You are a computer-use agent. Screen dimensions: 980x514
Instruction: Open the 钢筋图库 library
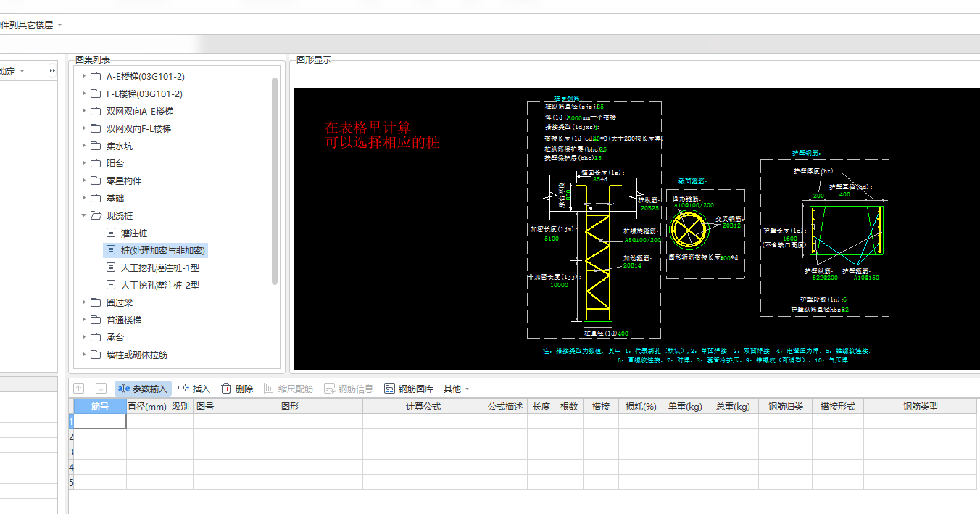409,389
